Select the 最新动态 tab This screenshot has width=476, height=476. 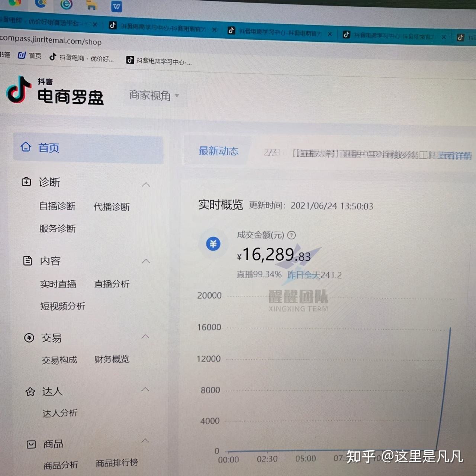[219, 151]
